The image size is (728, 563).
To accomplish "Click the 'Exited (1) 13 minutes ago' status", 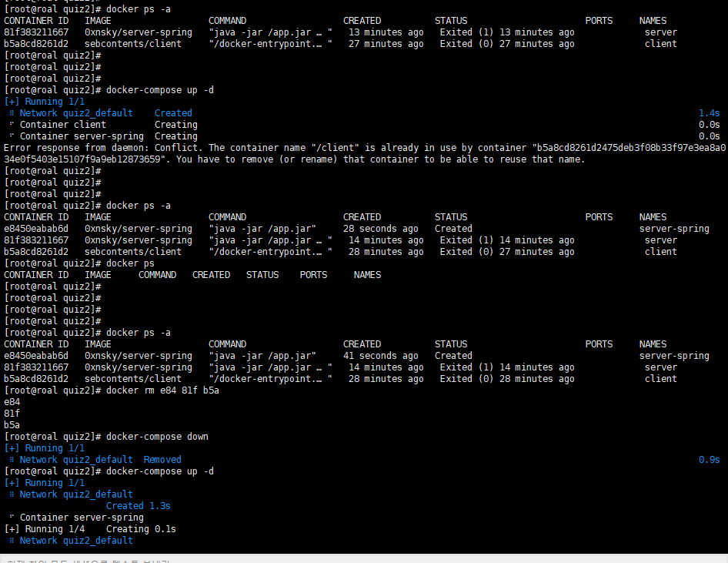I will point(507,32).
